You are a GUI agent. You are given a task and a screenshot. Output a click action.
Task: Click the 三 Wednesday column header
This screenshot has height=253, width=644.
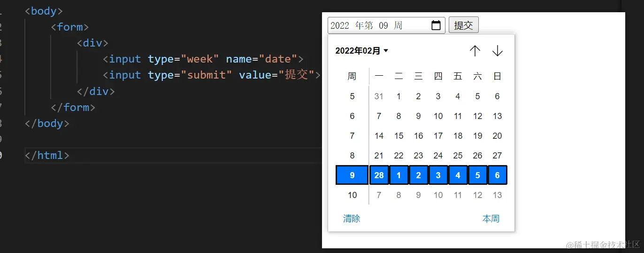click(419, 76)
